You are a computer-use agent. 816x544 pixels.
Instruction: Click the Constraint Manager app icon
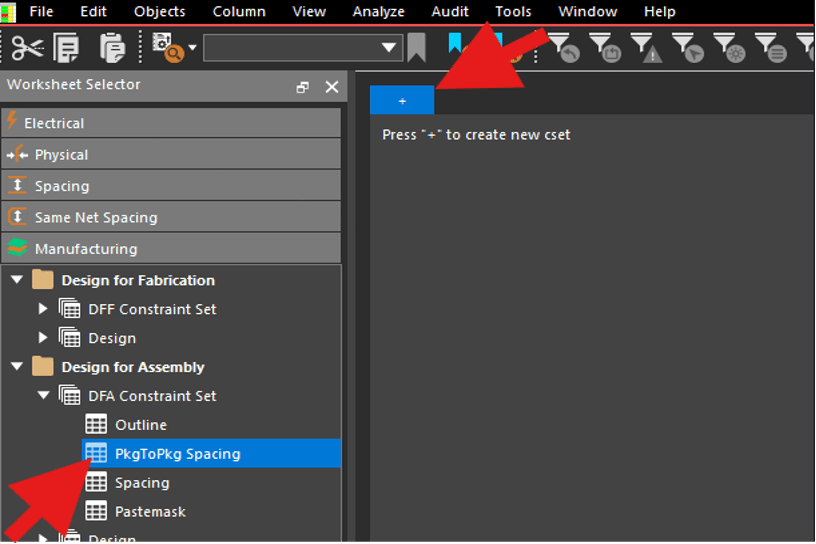click(8, 12)
